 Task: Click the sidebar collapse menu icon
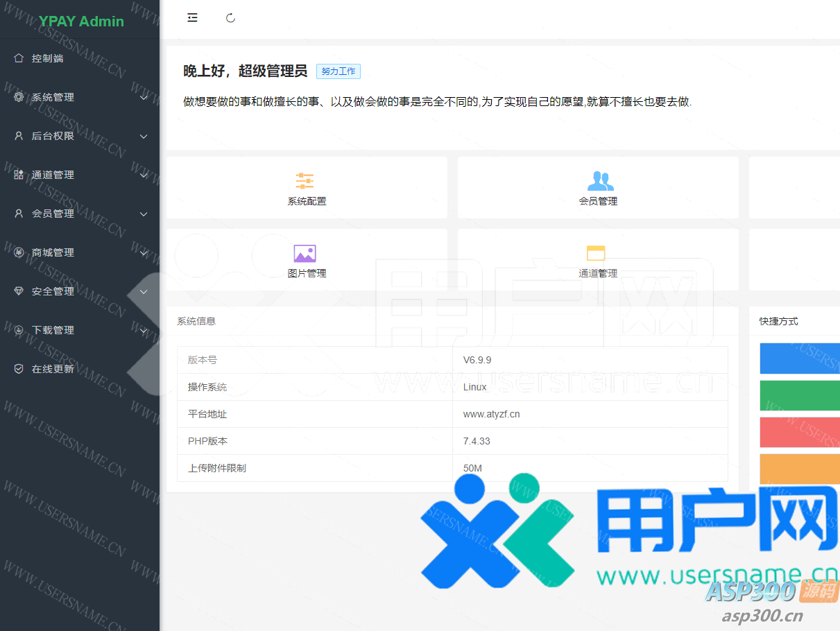pos(192,18)
